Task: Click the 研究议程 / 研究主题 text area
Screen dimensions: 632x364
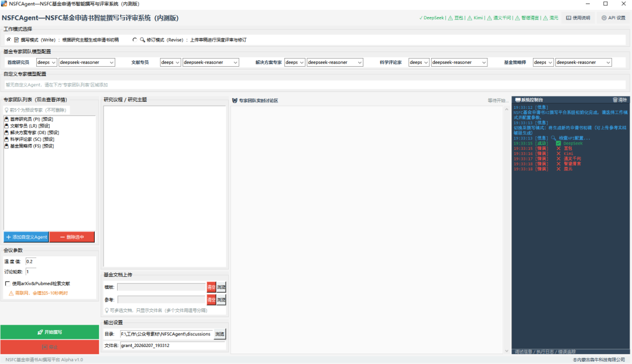Action: click(164, 186)
